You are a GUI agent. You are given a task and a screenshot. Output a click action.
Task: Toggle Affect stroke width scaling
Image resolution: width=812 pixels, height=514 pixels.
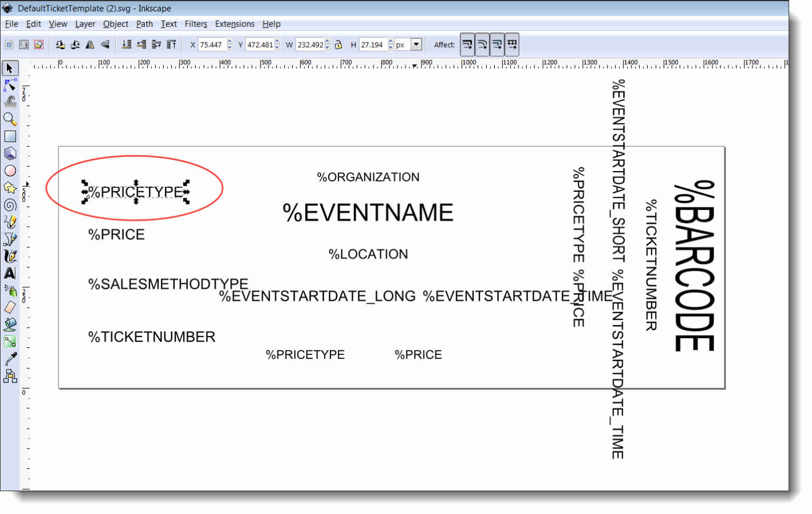[x=467, y=45]
